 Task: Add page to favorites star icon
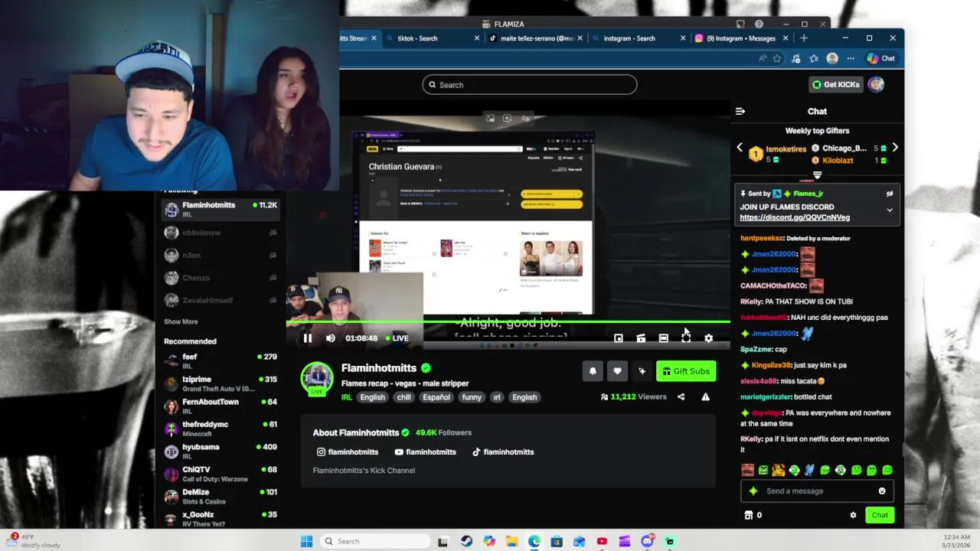pyautogui.click(x=777, y=58)
